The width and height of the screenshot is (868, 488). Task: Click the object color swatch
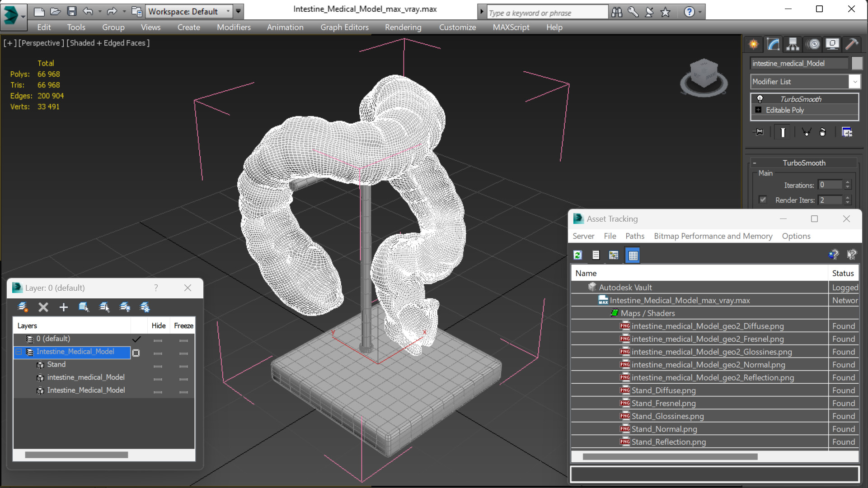(x=857, y=63)
